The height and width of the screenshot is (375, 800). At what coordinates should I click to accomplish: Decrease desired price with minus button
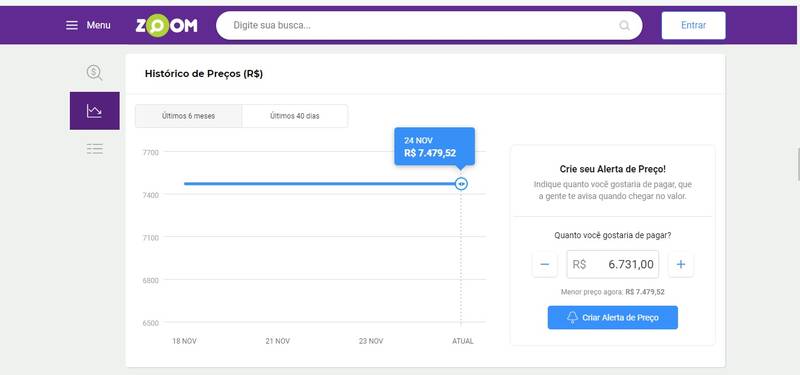click(x=544, y=264)
